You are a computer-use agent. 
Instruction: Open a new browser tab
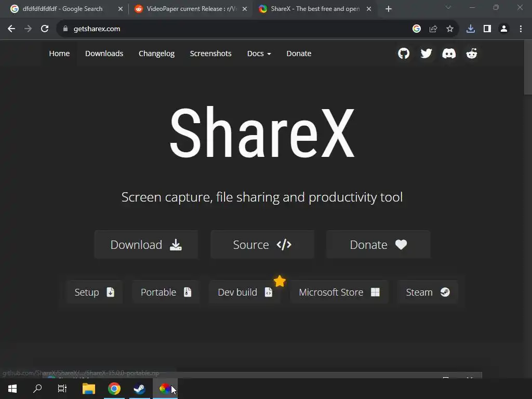389,9
